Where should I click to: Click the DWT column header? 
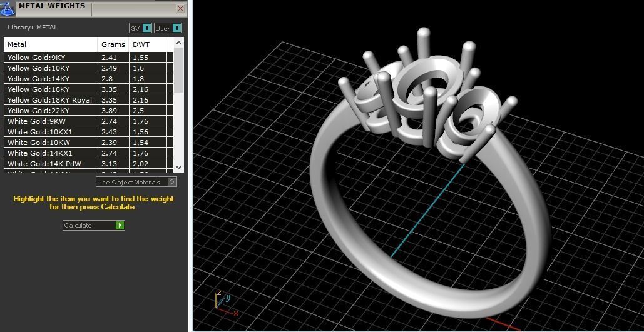click(148, 44)
